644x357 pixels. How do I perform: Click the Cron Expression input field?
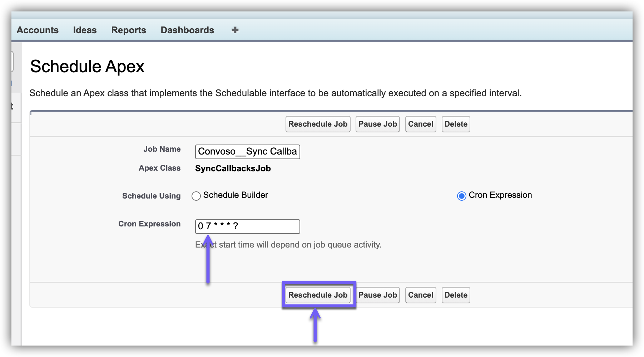tap(247, 226)
